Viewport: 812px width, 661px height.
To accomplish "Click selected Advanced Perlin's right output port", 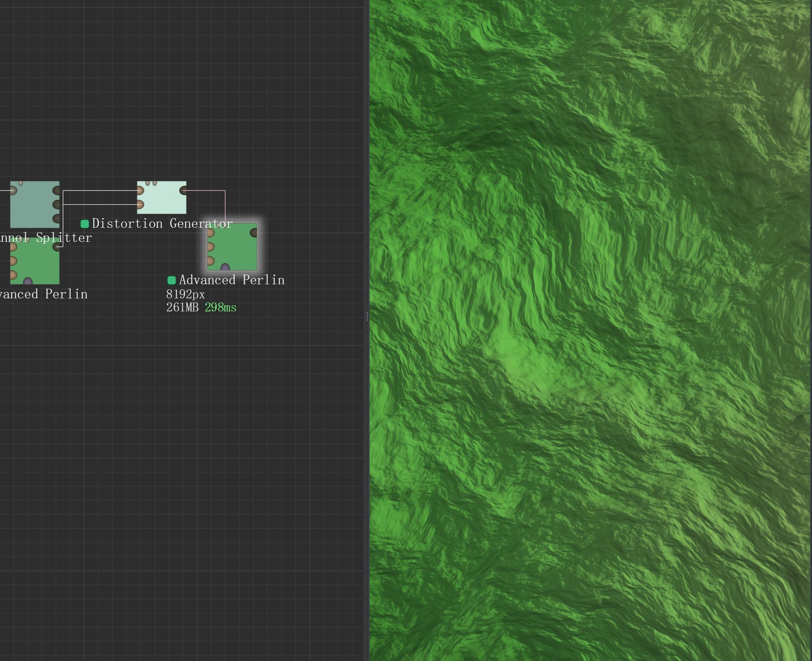I will [254, 232].
